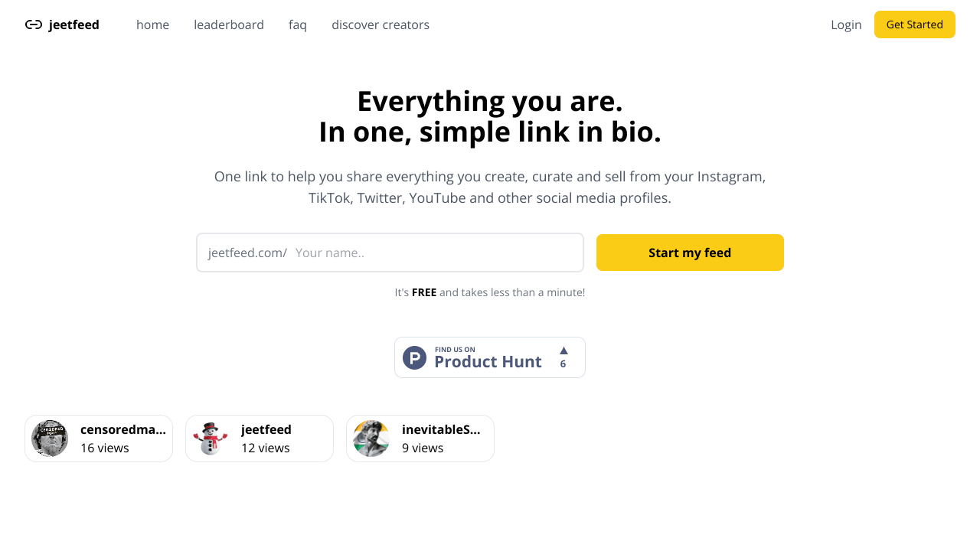
Task: Click the inevitableS profile avatar image
Action: coord(371,439)
